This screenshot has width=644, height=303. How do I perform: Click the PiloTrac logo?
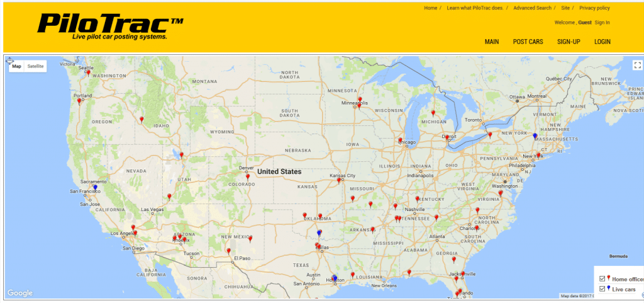click(110, 26)
